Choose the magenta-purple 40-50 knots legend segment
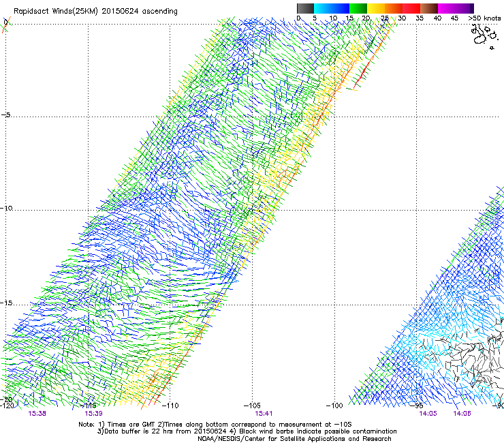 coord(456,8)
